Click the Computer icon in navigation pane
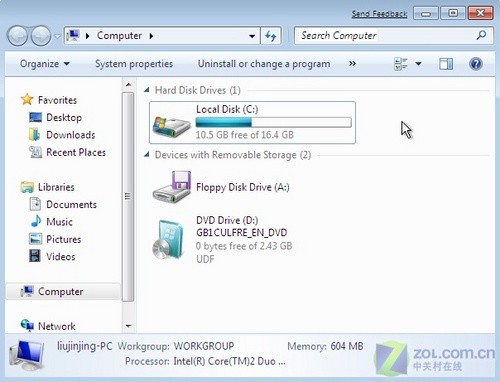Image resolution: width=500 pixels, height=382 pixels. click(x=27, y=291)
